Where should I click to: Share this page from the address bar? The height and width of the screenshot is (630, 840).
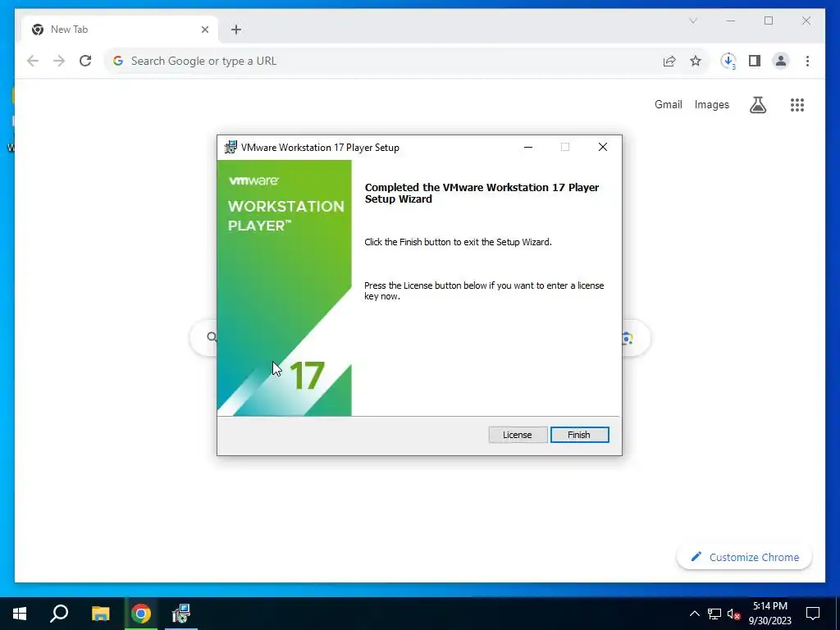click(x=669, y=61)
